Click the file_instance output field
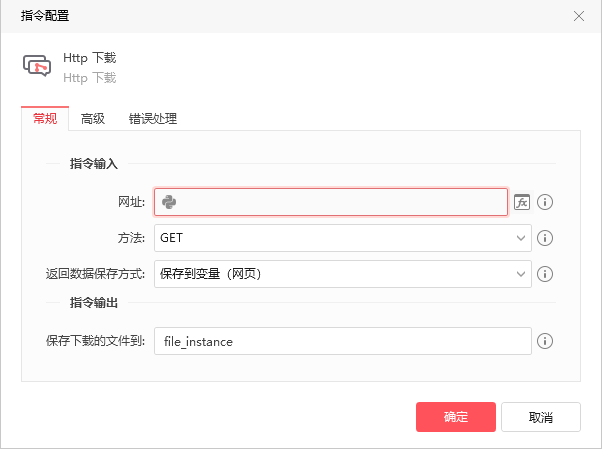Screen dimensions: 602x449 coord(342,341)
